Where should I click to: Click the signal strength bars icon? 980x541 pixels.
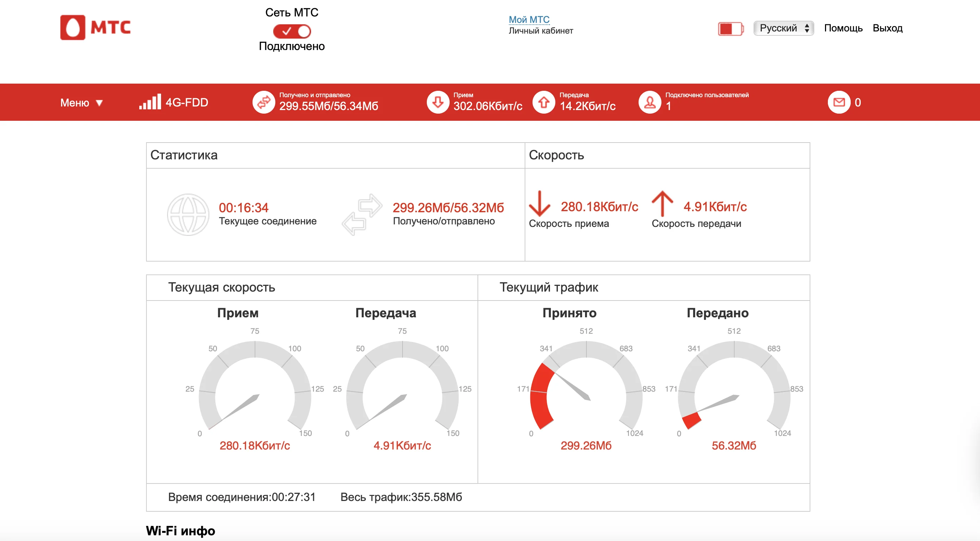(150, 102)
